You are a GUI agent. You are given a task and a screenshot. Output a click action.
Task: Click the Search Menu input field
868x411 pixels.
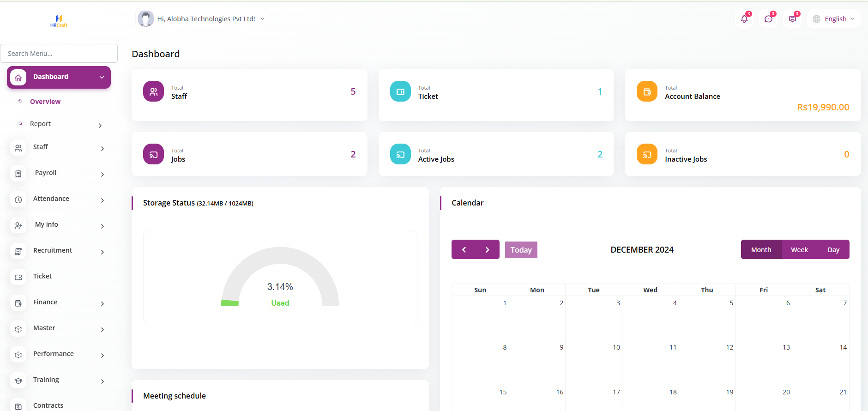tap(59, 54)
